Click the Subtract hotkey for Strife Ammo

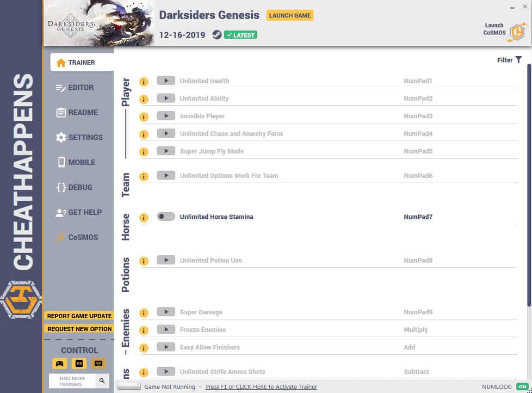[x=416, y=372]
